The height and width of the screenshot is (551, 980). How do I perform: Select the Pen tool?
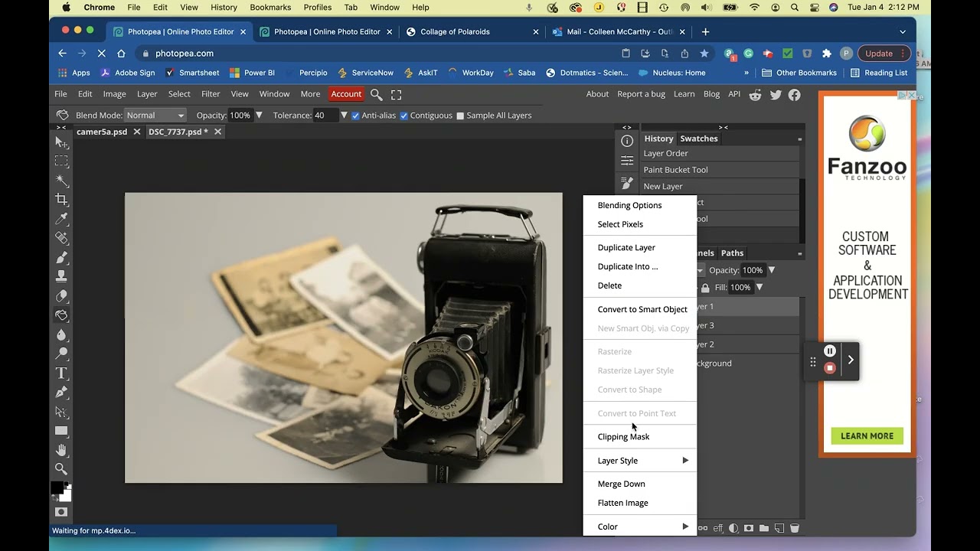(x=61, y=393)
